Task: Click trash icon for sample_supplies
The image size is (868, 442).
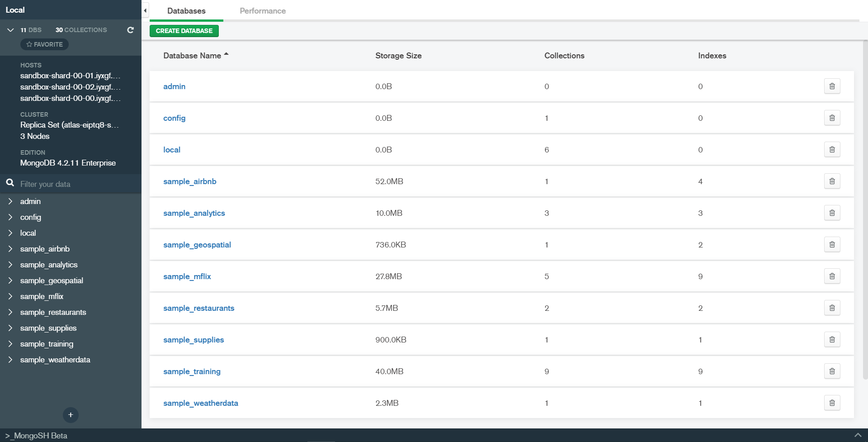Action: coord(832,340)
